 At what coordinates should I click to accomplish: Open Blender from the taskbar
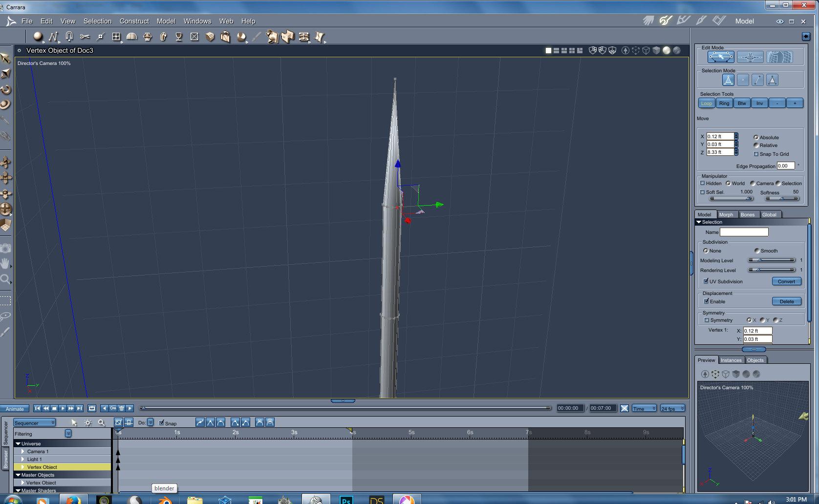pos(164,499)
